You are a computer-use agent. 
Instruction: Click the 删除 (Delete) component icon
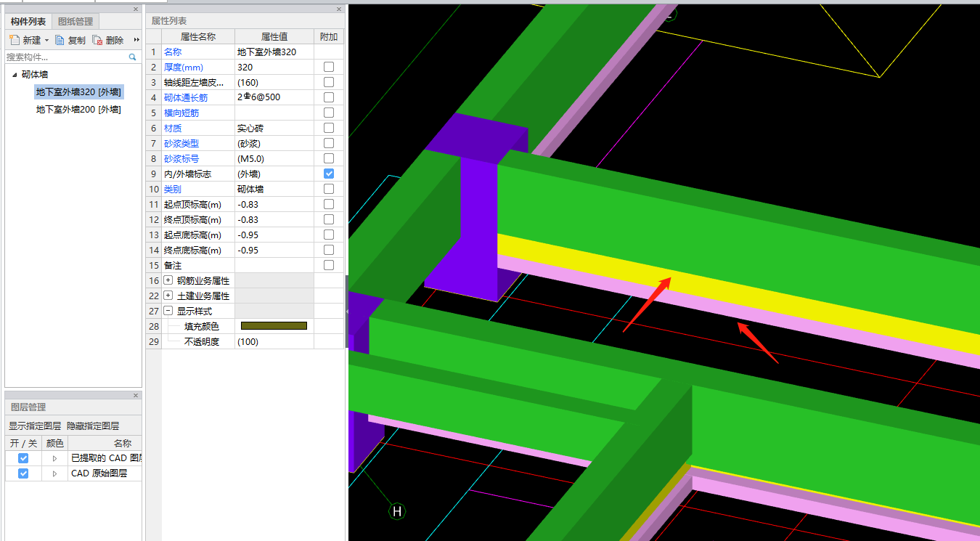(x=97, y=40)
